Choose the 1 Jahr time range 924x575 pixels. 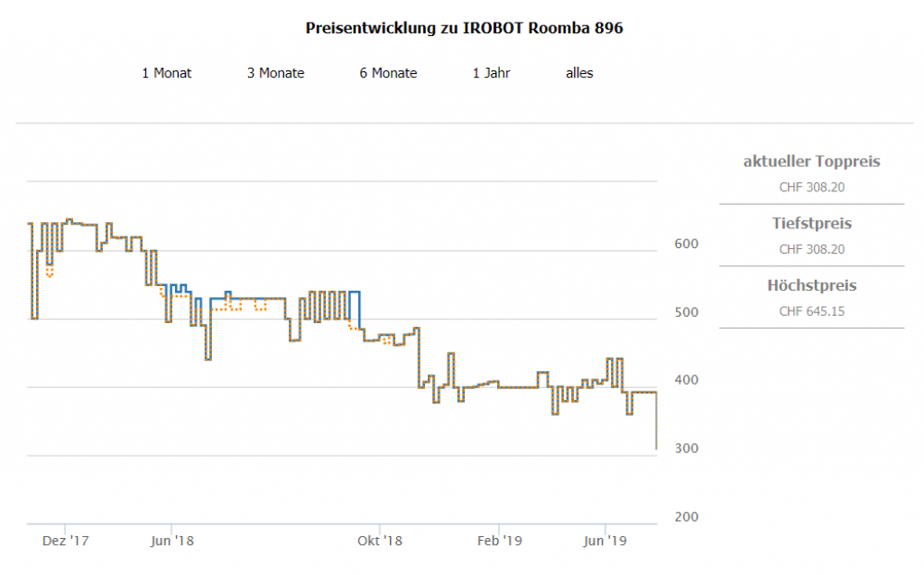point(491,73)
